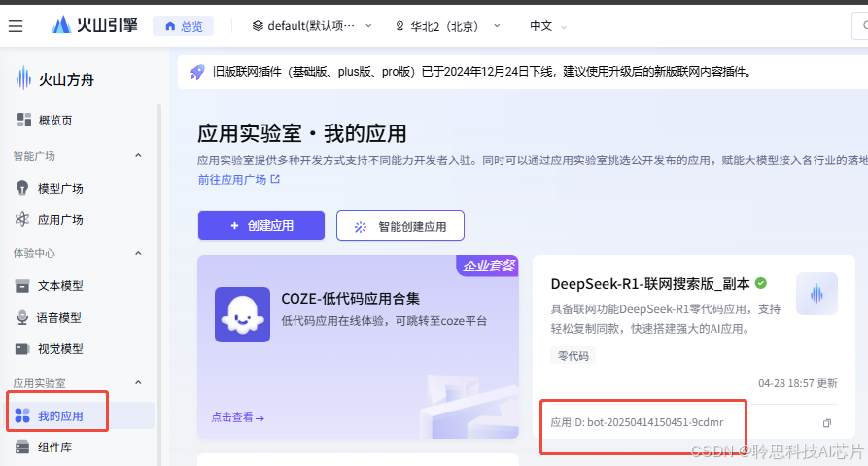868x466 pixels.
Task: Click the 组件库 stack icon
Action: tap(22, 448)
